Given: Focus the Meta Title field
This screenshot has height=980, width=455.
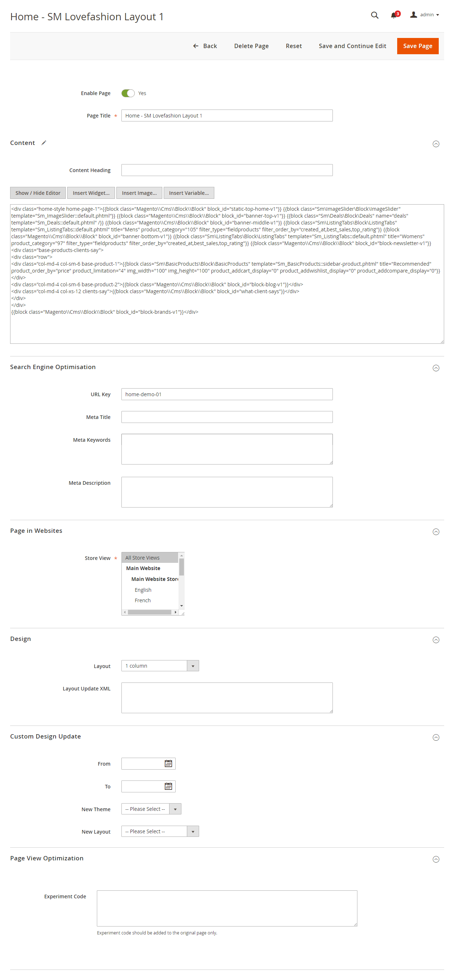Looking at the screenshot, I should coord(227,417).
